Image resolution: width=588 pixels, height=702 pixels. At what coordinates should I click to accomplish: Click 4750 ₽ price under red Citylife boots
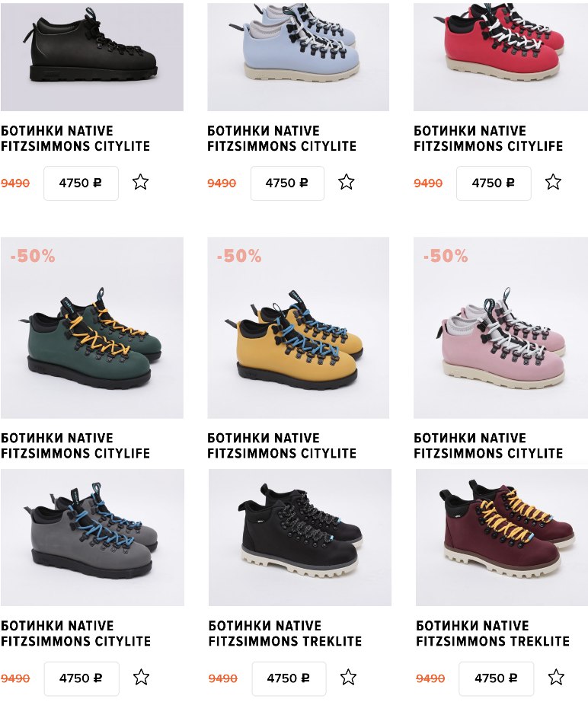click(x=494, y=183)
